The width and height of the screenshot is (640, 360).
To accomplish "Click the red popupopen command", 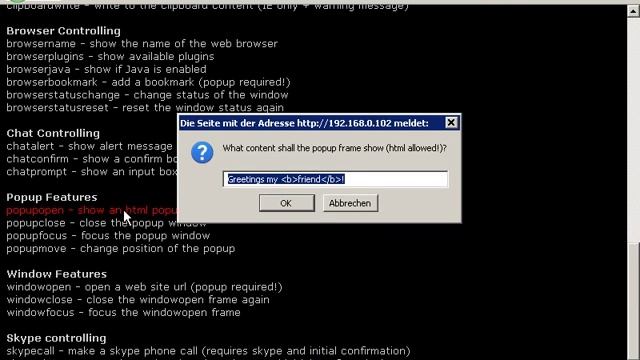I will point(92,210).
